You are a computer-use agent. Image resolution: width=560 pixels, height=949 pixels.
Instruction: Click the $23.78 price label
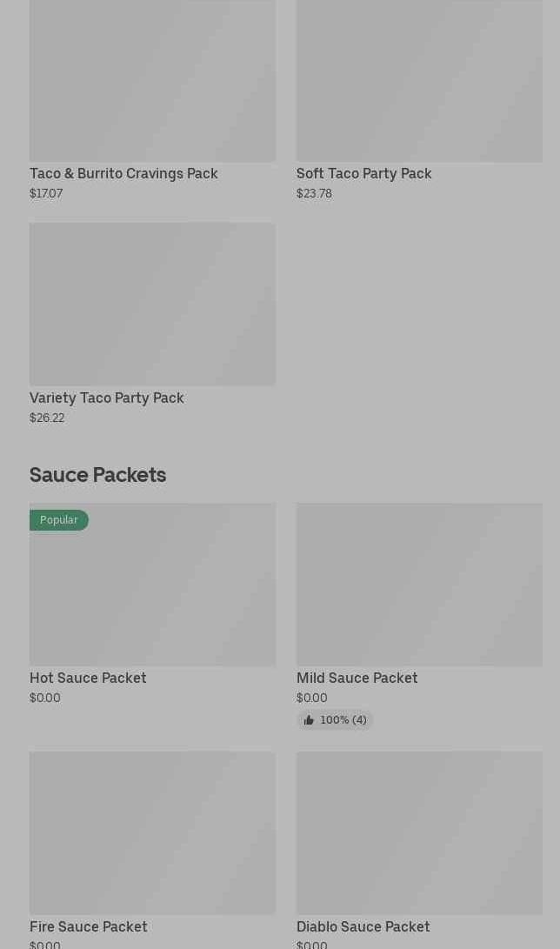click(314, 194)
